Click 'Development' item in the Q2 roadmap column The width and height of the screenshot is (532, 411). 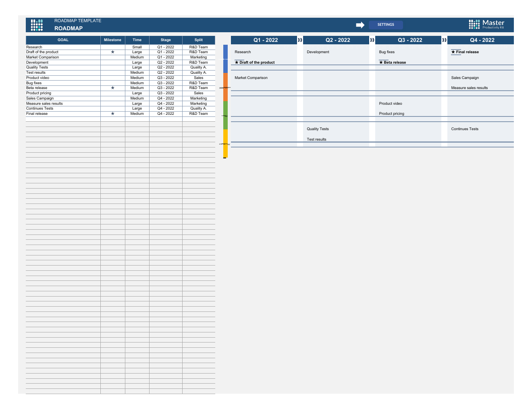coord(318,52)
